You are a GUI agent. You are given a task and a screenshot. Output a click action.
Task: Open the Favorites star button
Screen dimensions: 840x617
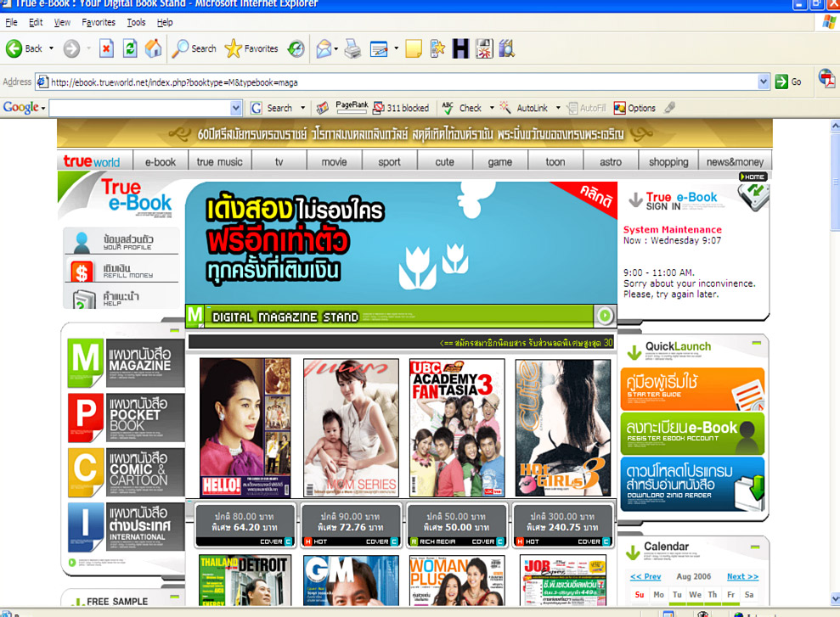coord(251,48)
